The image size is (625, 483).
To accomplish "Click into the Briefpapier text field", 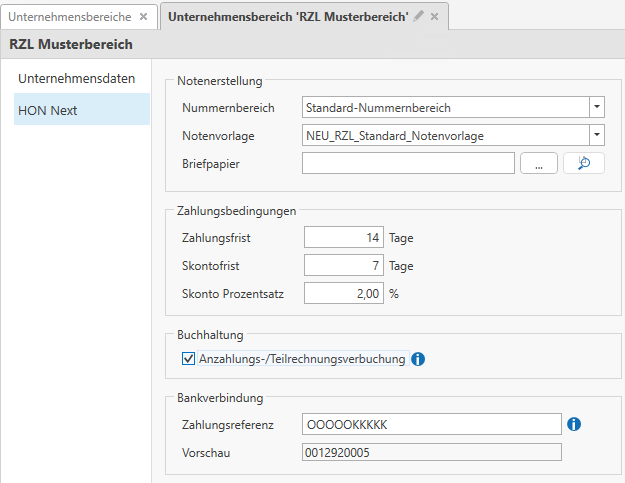I will (407, 164).
